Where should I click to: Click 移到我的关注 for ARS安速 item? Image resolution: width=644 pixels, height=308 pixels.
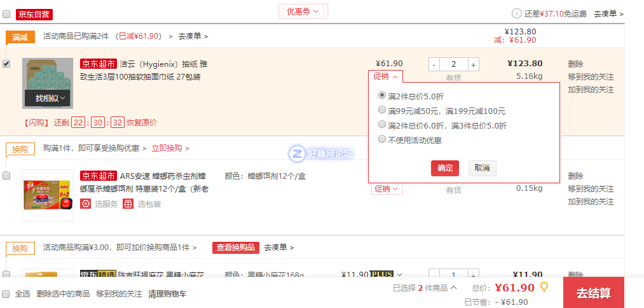591,189
